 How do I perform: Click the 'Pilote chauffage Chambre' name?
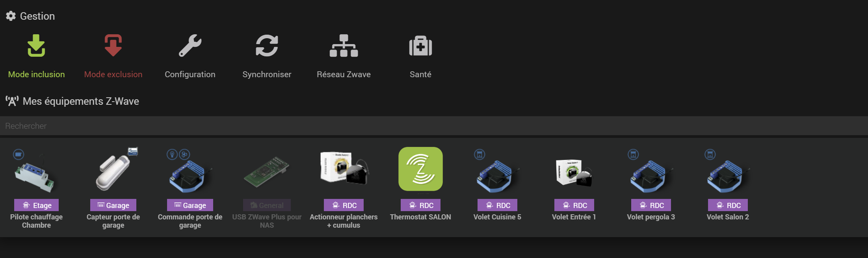tap(36, 221)
